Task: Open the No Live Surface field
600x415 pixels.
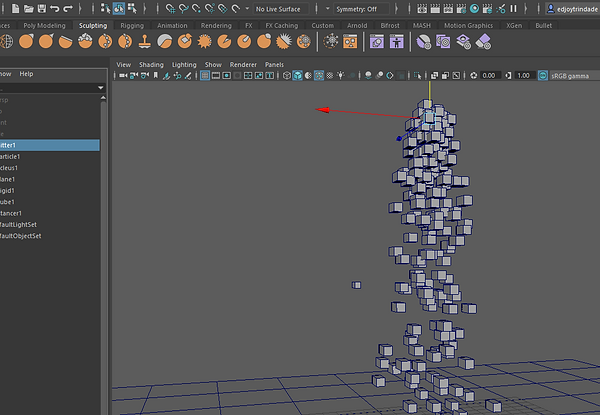Action: [280, 9]
